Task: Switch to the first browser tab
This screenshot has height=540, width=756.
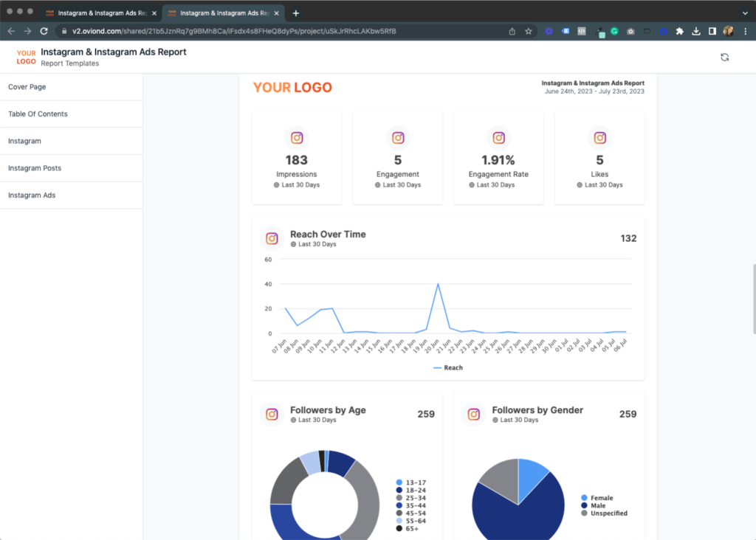Action: click(101, 13)
